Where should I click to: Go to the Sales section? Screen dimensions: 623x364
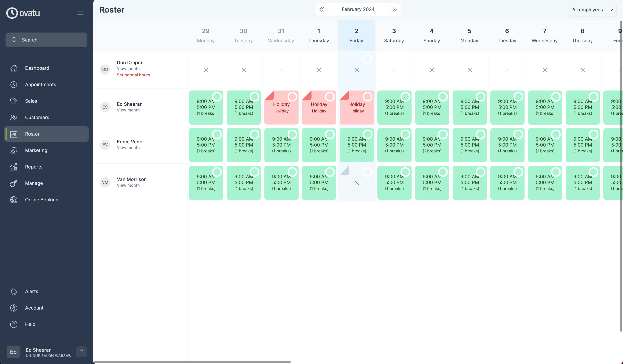[x=31, y=101]
